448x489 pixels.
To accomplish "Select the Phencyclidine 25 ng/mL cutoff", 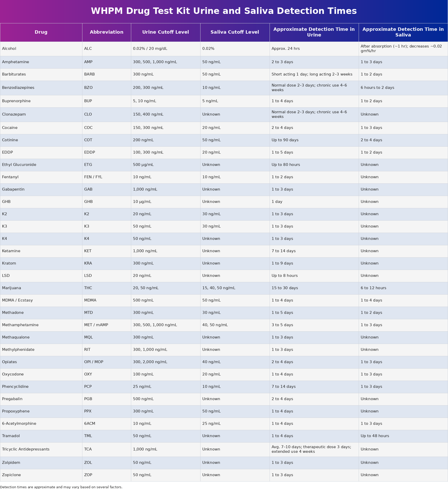I will click(x=142, y=387).
